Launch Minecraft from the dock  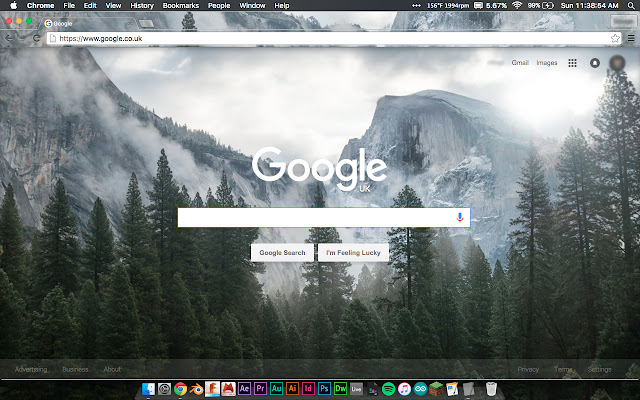click(x=436, y=389)
